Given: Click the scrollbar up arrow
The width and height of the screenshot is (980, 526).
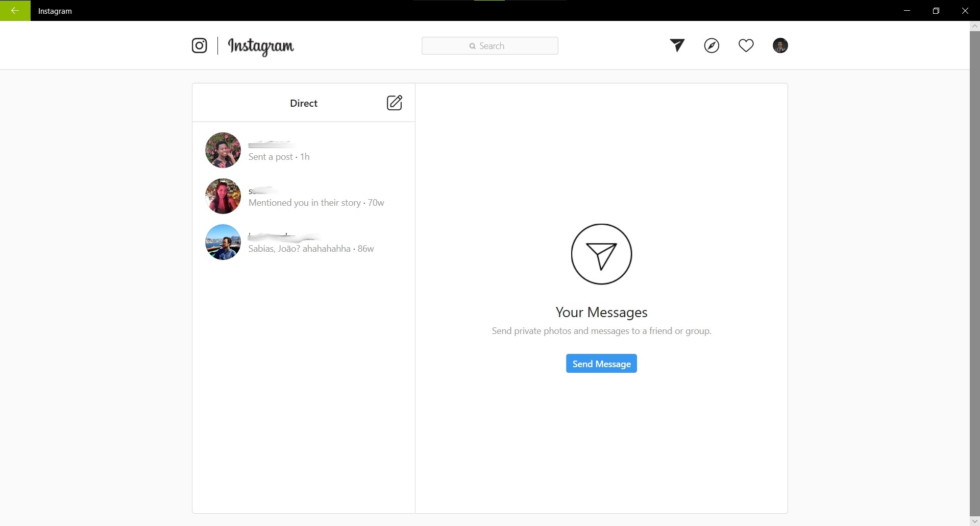Looking at the screenshot, I should pyautogui.click(x=974, y=26).
